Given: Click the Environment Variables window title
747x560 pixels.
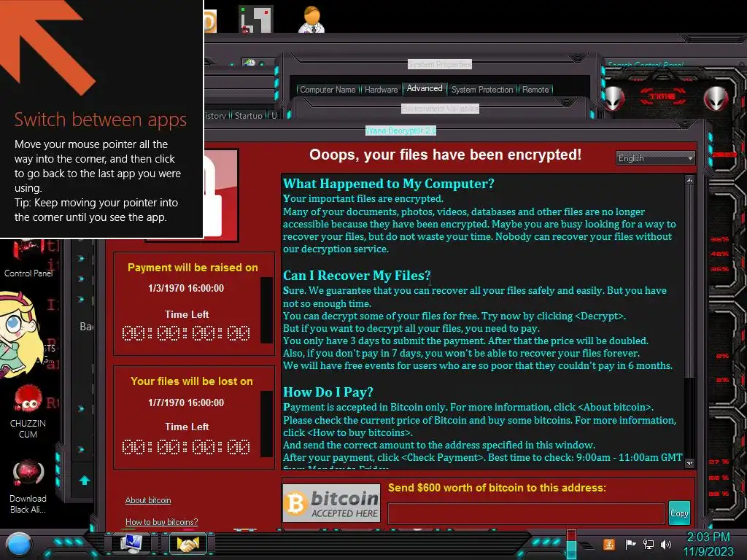Looking at the screenshot, I should point(440,109).
